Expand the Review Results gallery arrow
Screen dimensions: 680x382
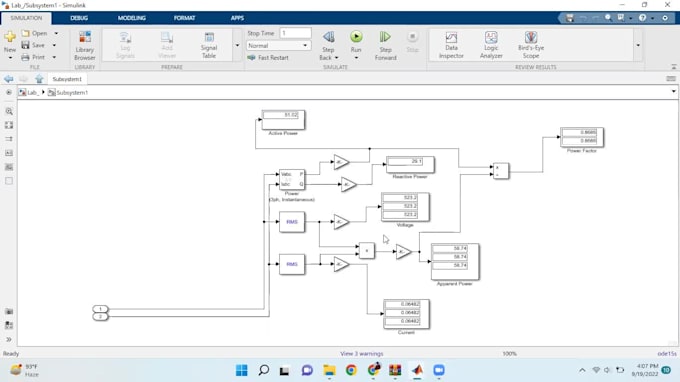(638, 46)
